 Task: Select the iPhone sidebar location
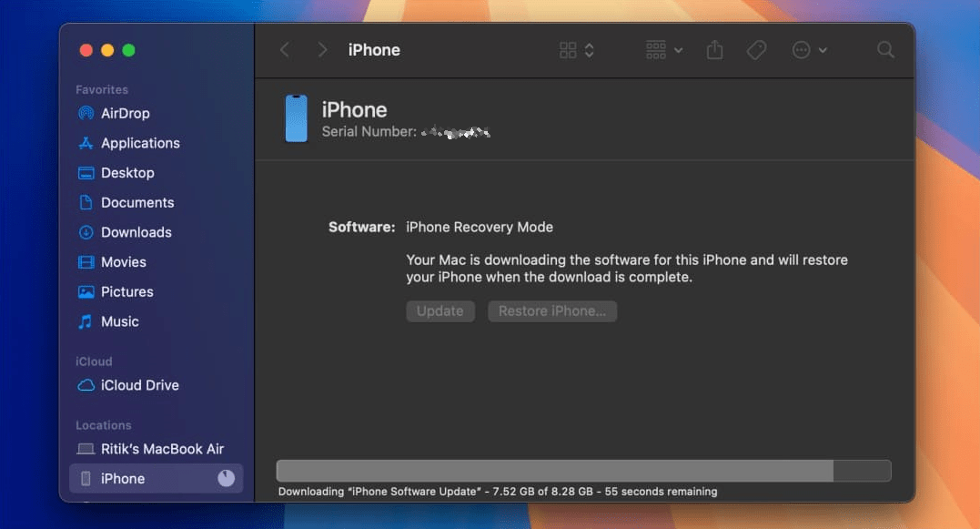157,478
